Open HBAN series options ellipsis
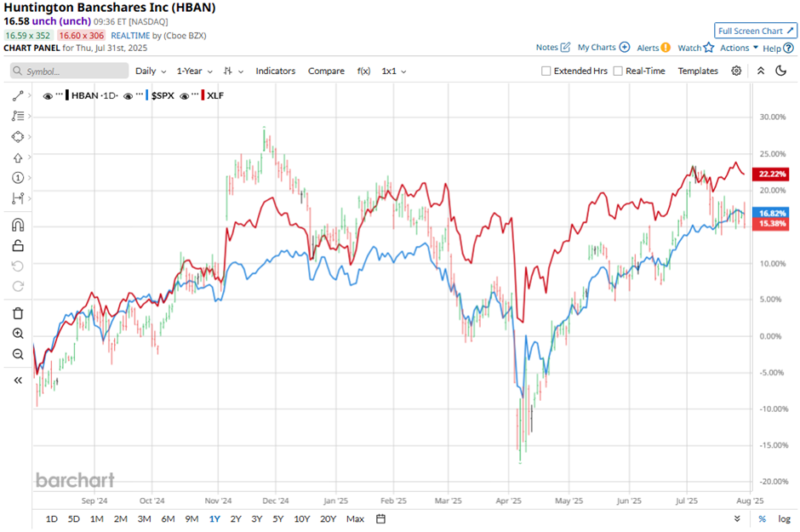 60,94
